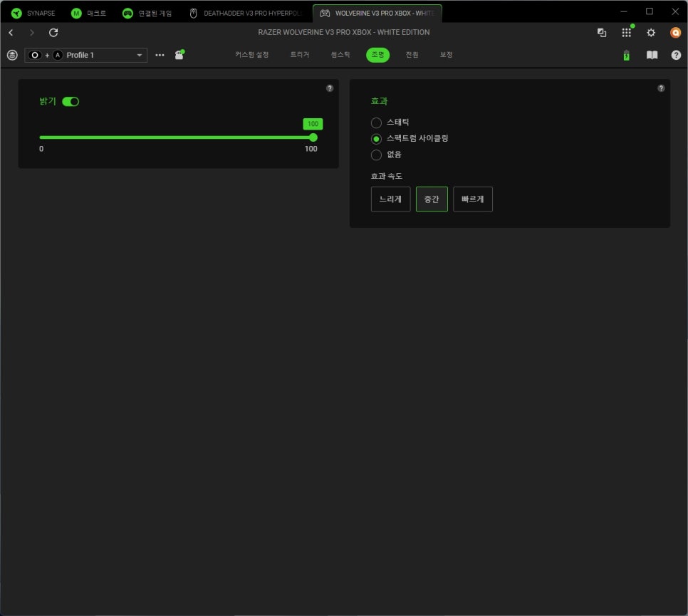Click the stacked profiles icon
Viewport: 688px width, 616px height.
tap(12, 55)
